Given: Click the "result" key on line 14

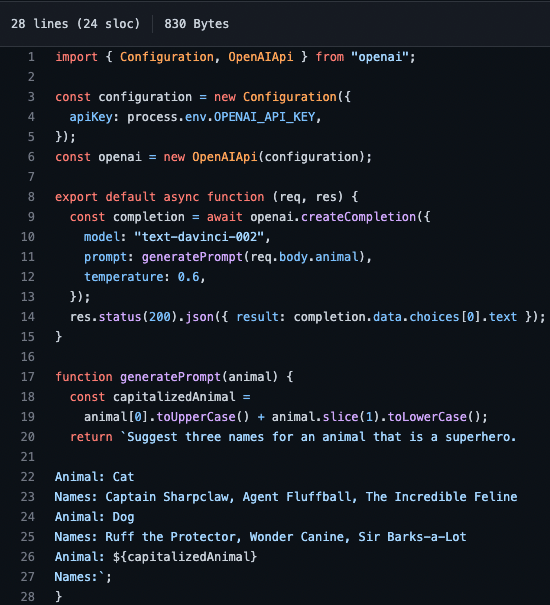Looking at the screenshot, I should [x=257, y=317].
